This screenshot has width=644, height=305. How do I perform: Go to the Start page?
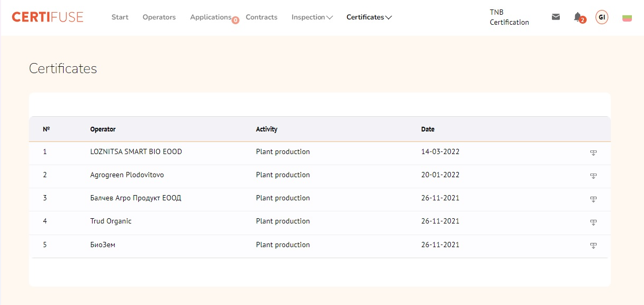pos(120,17)
